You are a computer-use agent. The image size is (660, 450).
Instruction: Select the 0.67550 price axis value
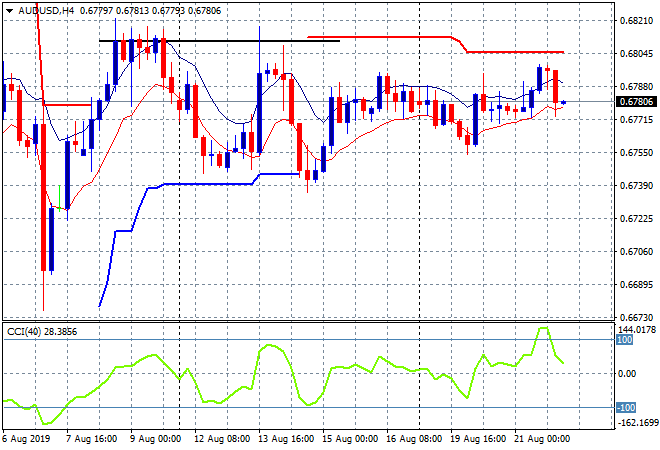[x=636, y=153]
